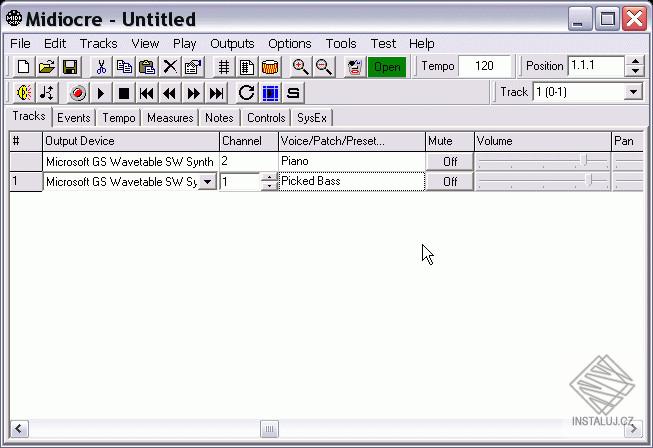653x448 pixels.
Task: Increase Channel value for track 1
Action: [269, 177]
